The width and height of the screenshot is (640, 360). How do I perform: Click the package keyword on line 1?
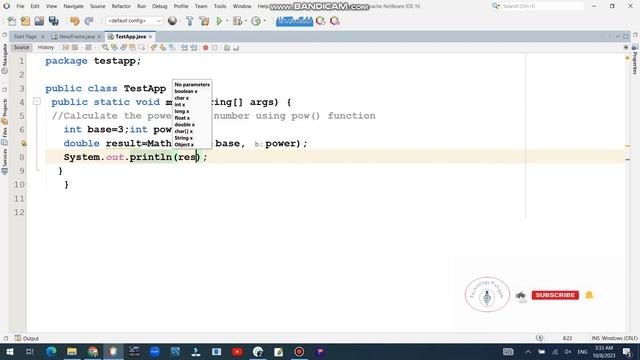point(66,61)
